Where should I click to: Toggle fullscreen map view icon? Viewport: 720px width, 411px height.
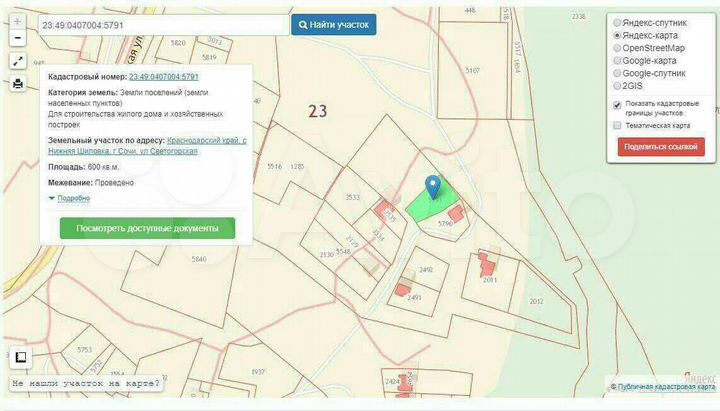click(x=17, y=61)
